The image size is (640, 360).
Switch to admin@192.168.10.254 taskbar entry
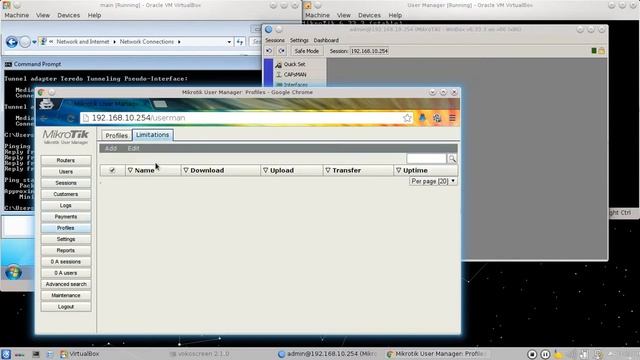point(327,354)
